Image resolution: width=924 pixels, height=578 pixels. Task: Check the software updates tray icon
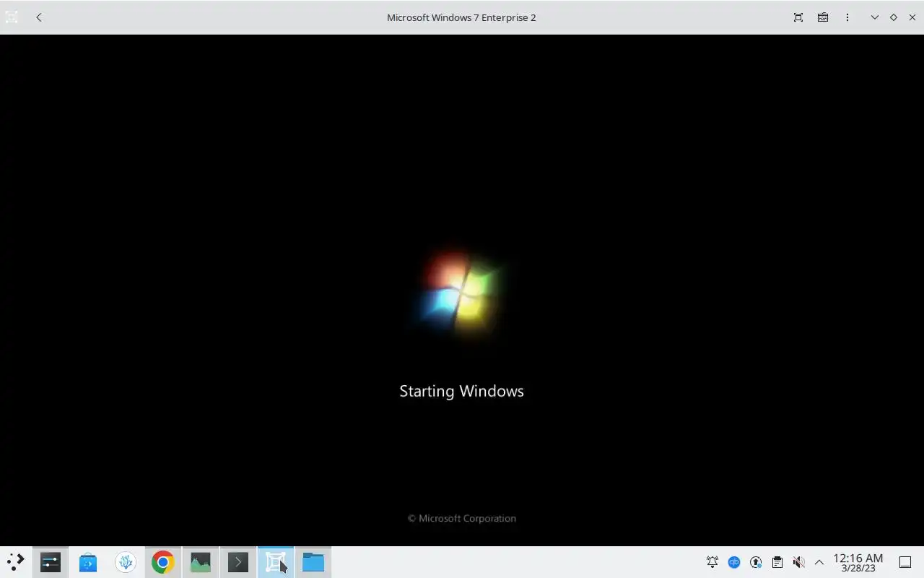(x=756, y=562)
